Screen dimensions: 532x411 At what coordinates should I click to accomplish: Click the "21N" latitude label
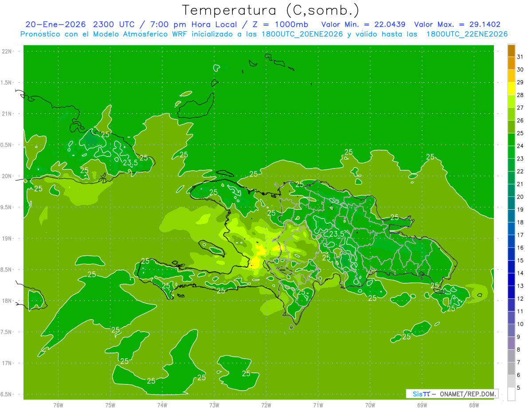7,114
